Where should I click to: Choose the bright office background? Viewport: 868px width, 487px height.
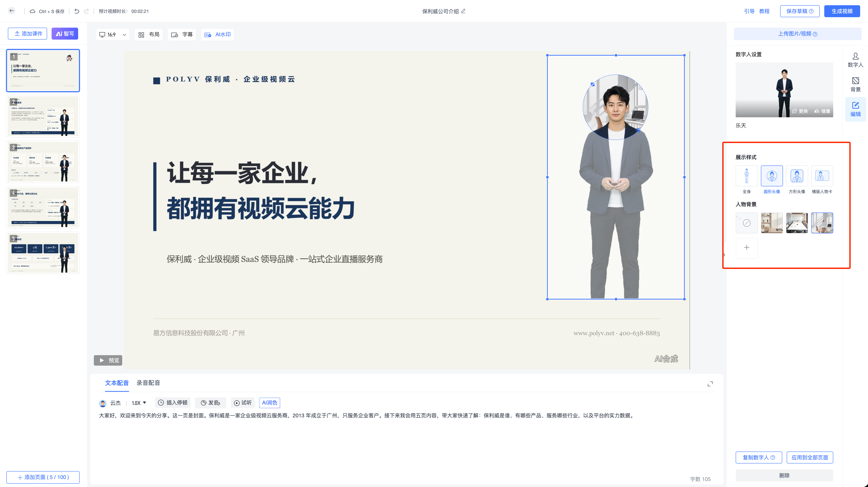click(x=822, y=223)
